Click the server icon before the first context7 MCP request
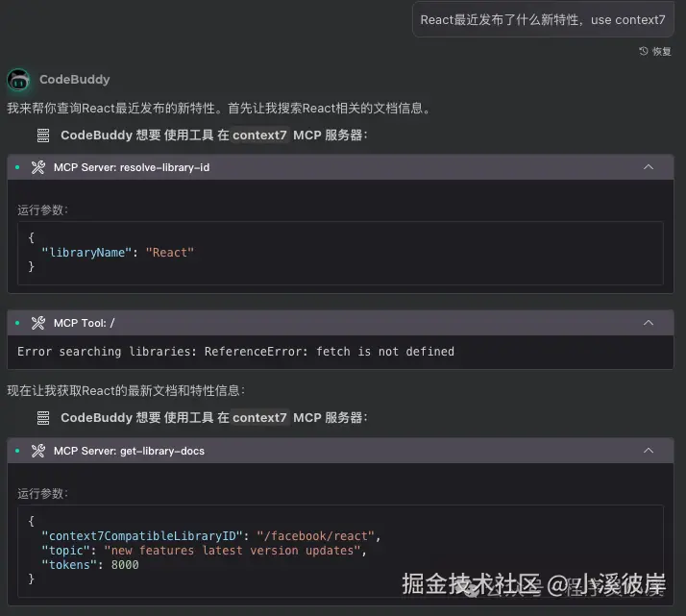Screen dimensions: 686x616 43,136
